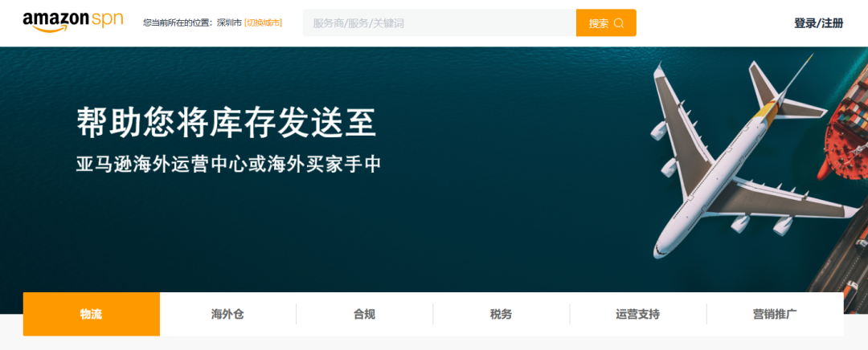Select the 物流 tab
The width and height of the screenshot is (868, 350).
tap(92, 314)
